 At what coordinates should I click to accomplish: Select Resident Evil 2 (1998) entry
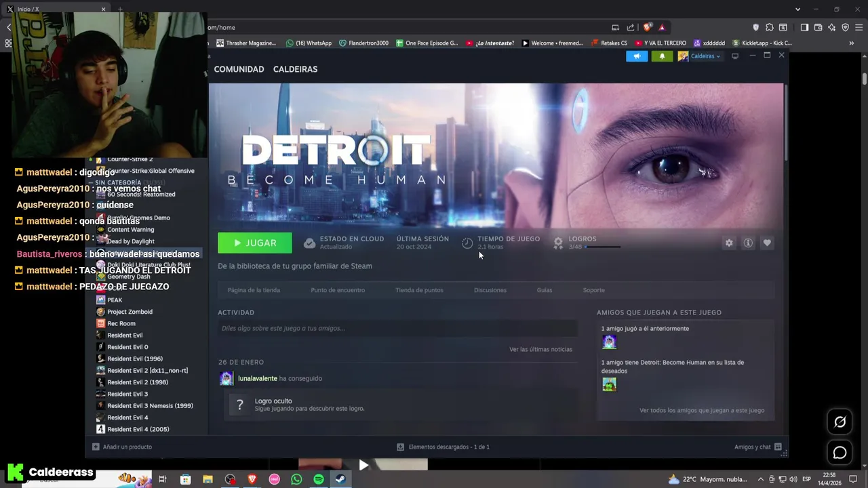click(x=137, y=382)
